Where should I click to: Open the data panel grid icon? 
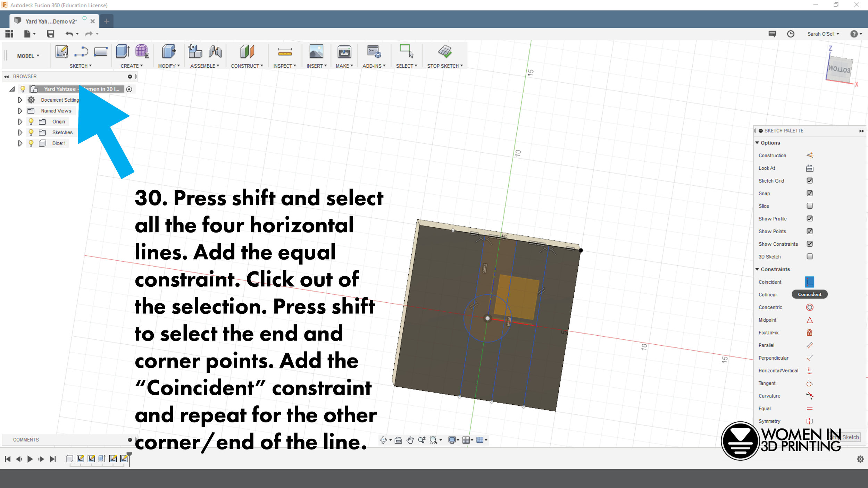point(9,34)
